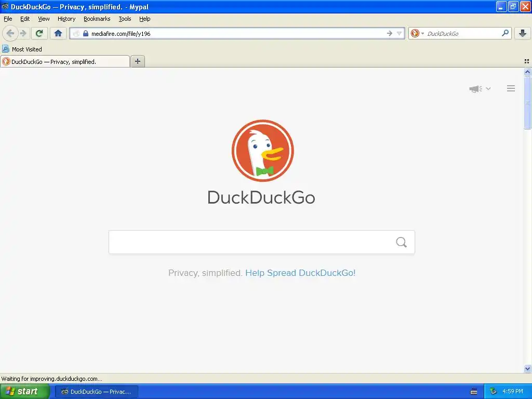The height and width of the screenshot is (399, 532).
Task: Click the megaphone announcements icon
Action: click(x=476, y=89)
